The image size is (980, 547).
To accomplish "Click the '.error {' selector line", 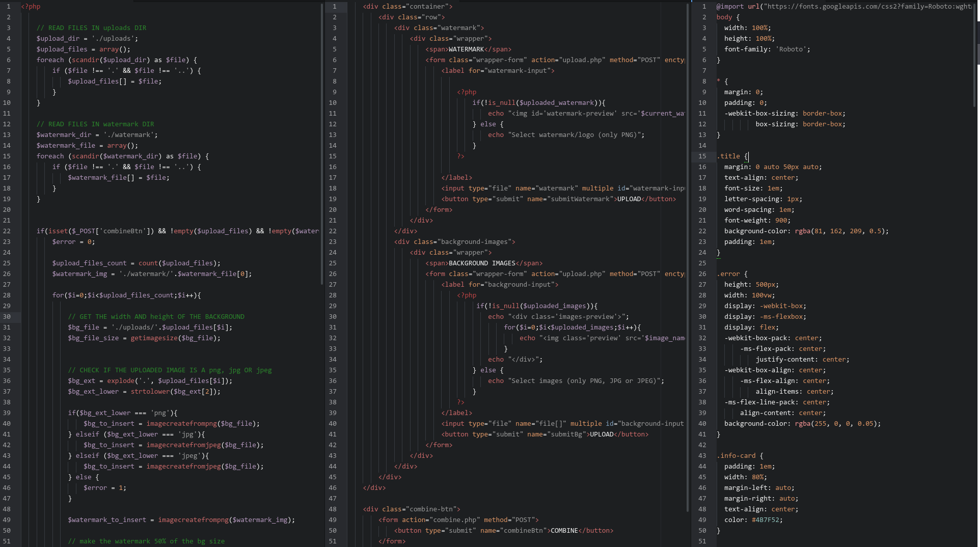I will pos(732,274).
